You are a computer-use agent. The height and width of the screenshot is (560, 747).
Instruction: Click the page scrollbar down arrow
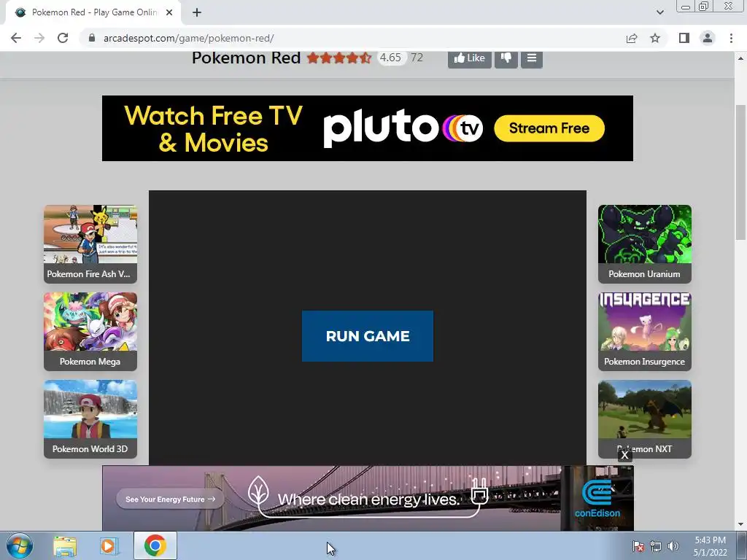[x=740, y=524]
